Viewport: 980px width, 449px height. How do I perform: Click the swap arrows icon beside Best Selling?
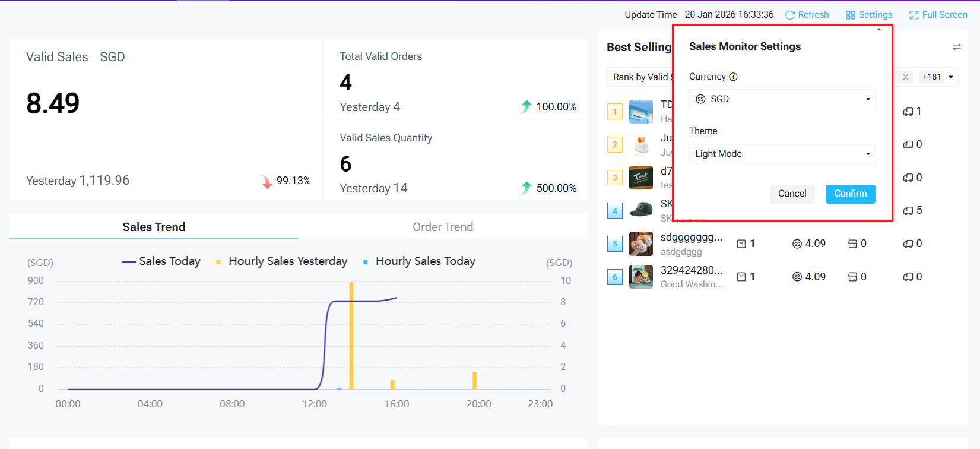click(x=956, y=47)
